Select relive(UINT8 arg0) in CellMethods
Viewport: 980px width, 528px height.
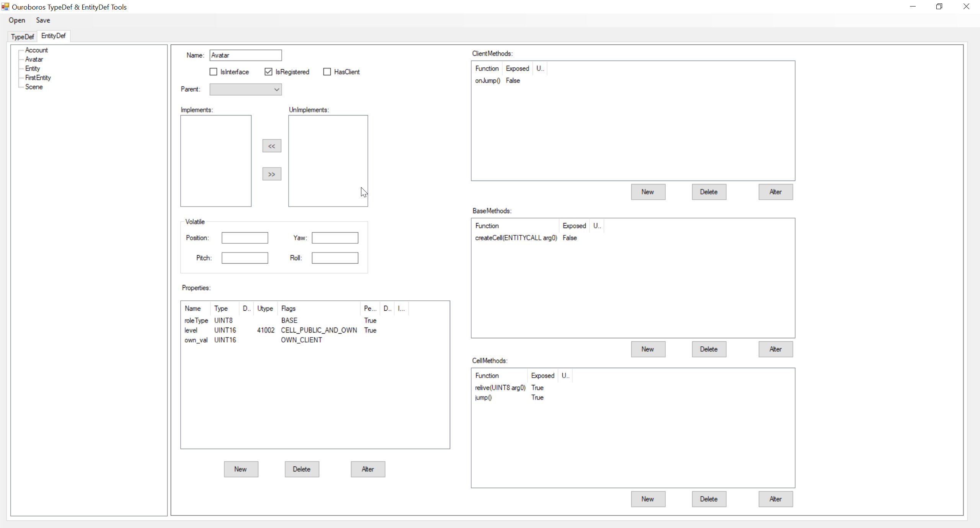[x=500, y=388]
